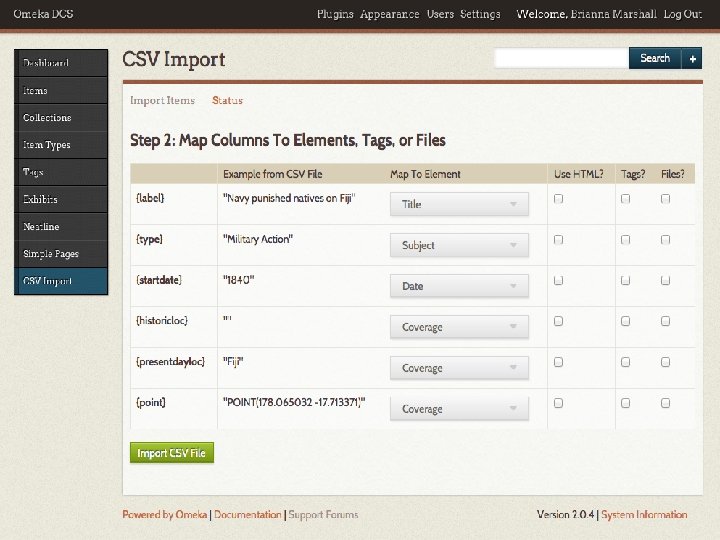The height and width of the screenshot is (540, 720).
Task: Open the Coverage dropdown for {historicloc}
Action: (x=459, y=326)
